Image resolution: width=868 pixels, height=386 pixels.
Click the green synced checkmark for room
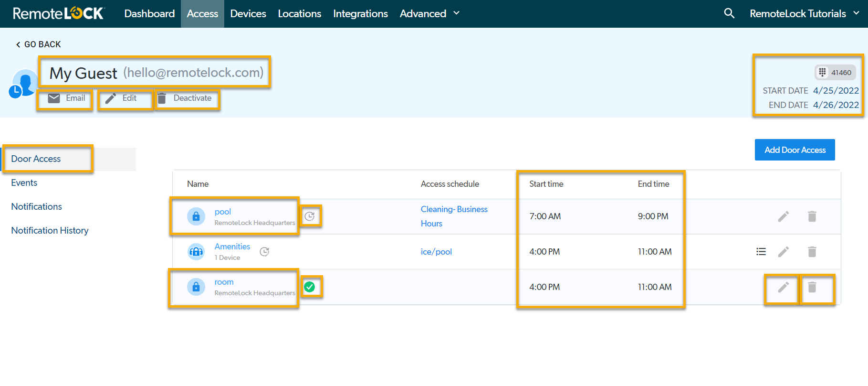(x=310, y=287)
